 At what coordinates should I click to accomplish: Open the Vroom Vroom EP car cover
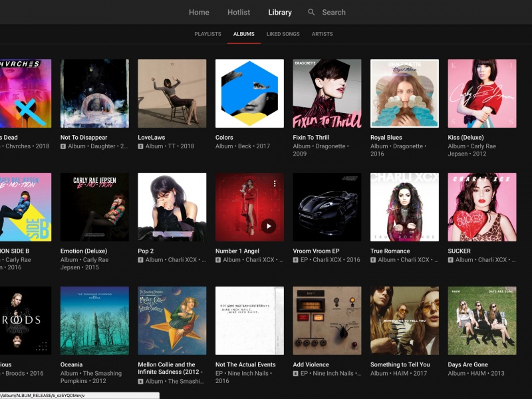tap(327, 207)
